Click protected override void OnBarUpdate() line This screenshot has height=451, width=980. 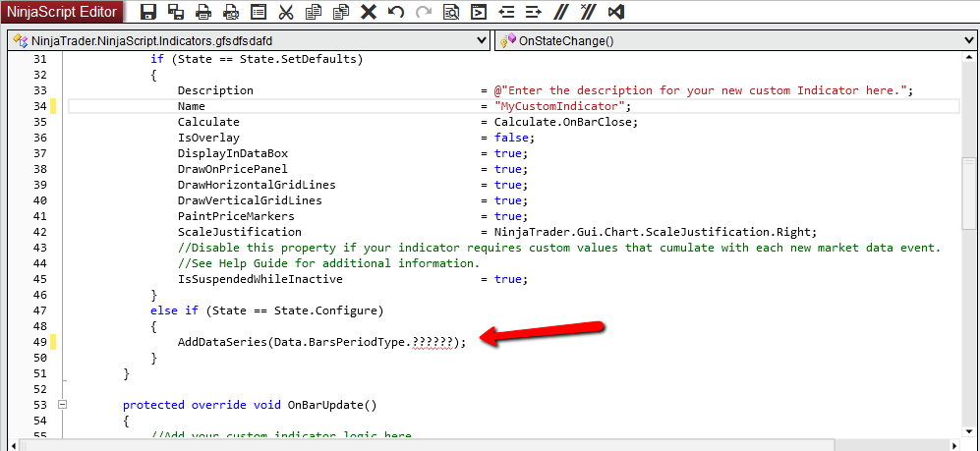click(250, 404)
